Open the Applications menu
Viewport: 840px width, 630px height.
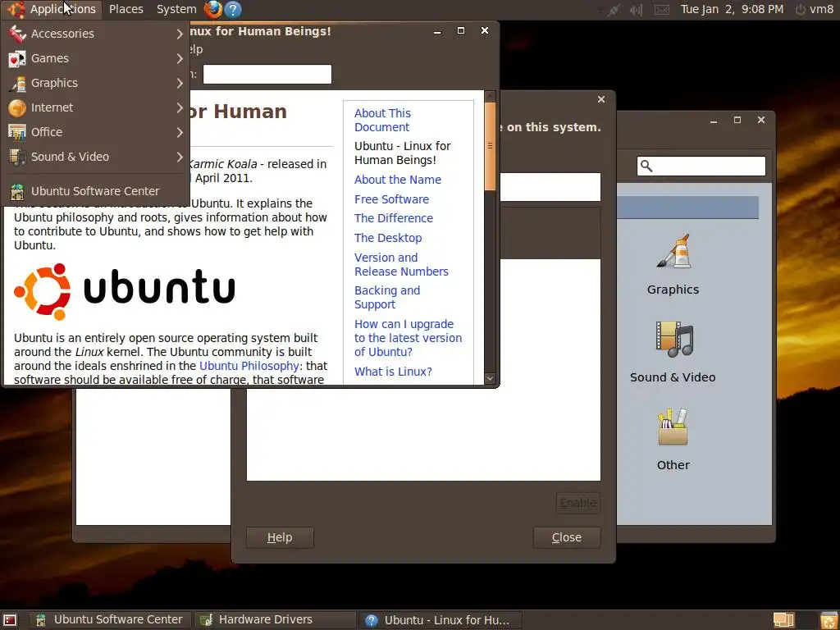pos(52,9)
